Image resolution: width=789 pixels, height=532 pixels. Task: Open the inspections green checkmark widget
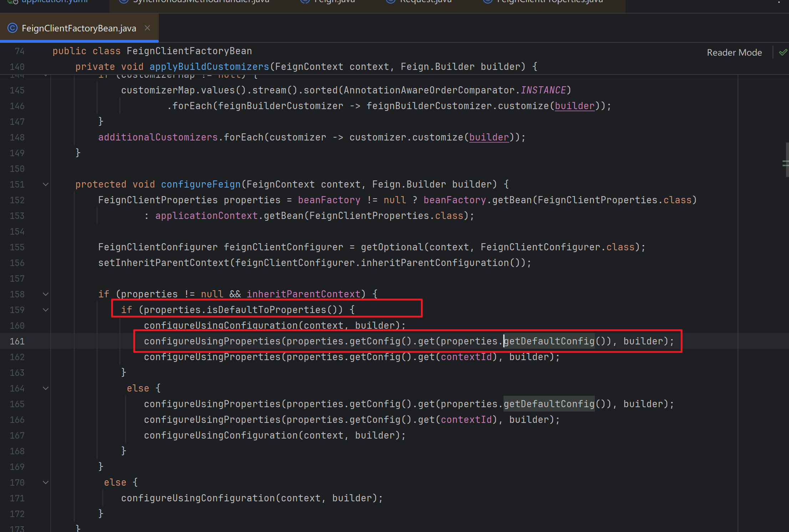(x=783, y=52)
